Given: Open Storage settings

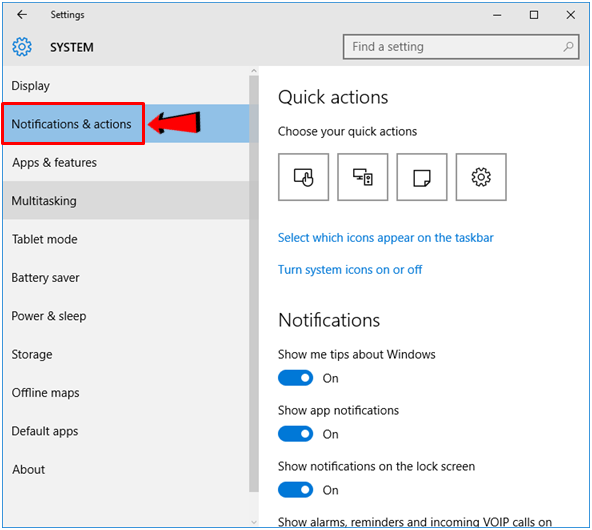Looking at the screenshot, I should 126,354.
